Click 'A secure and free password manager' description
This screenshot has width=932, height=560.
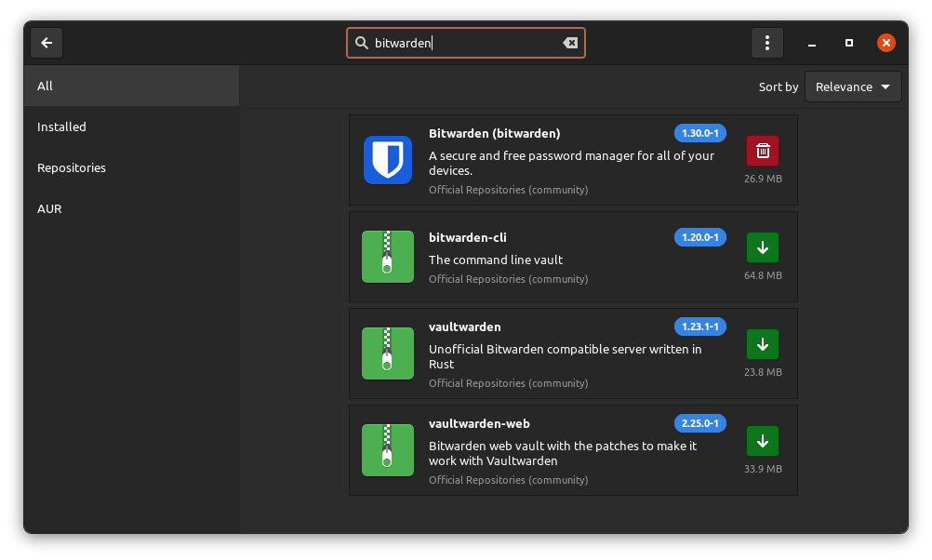(x=571, y=163)
